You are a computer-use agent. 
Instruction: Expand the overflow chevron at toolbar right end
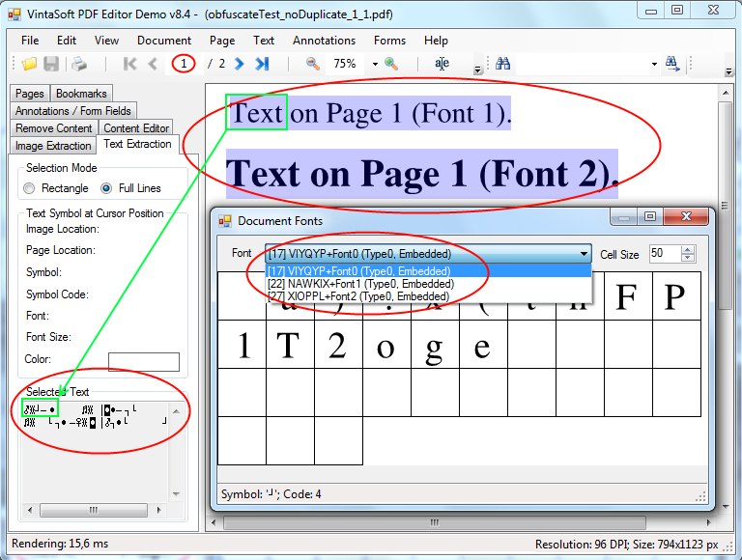point(728,70)
